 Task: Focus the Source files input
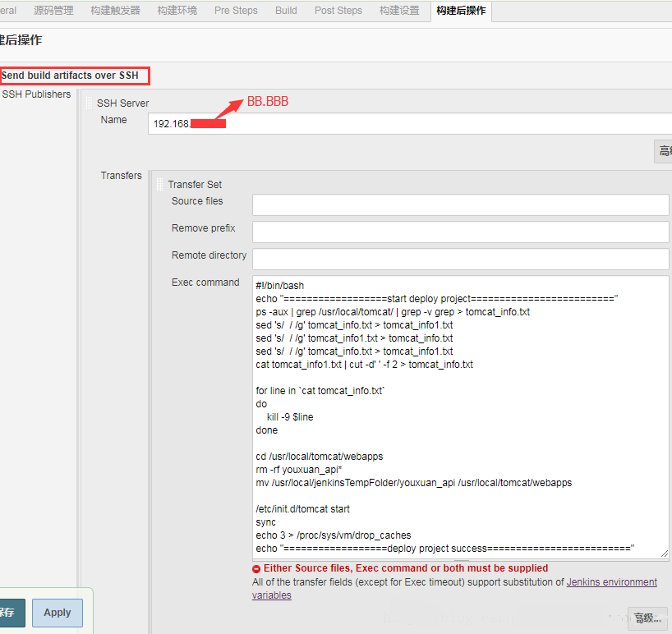coord(460,204)
